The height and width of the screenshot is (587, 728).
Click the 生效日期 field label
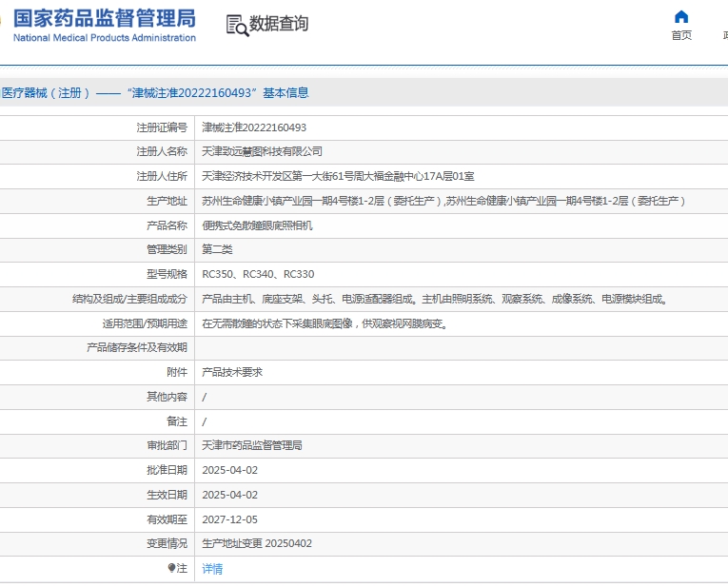(167, 495)
